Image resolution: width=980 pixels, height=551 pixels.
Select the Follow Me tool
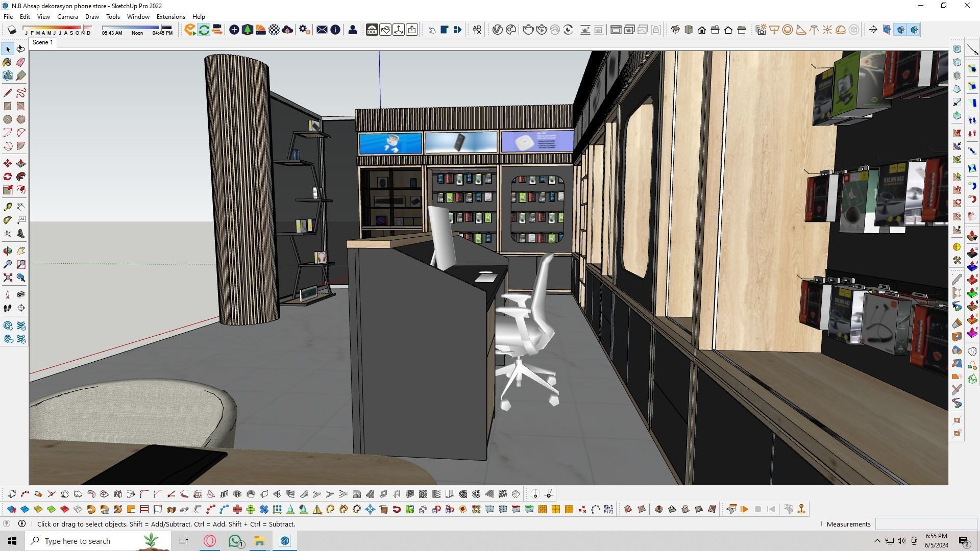click(x=21, y=177)
